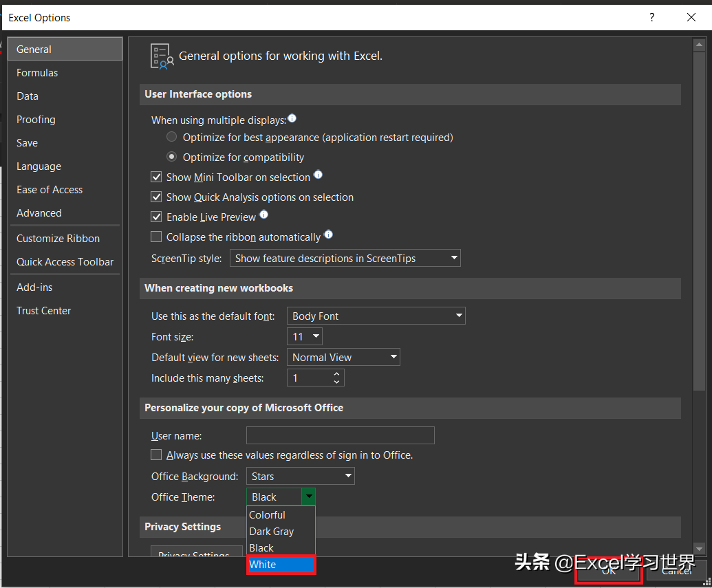Select Optimize for best appearance radio
712x588 pixels.
tap(172, 137)
